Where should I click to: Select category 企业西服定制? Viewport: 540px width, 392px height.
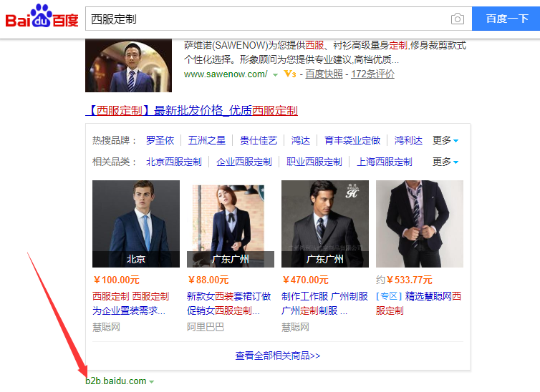tap(244, 162)
